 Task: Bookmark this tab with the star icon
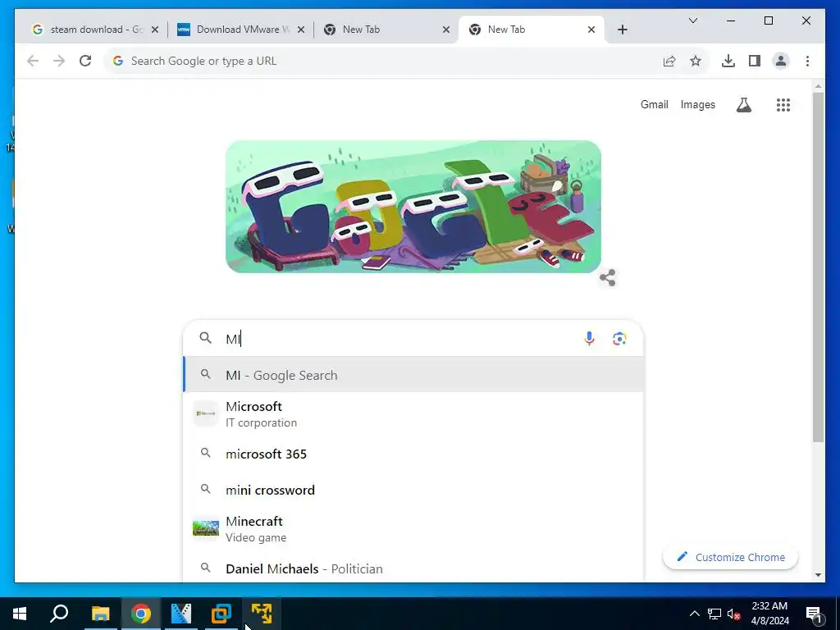[696, 61]
